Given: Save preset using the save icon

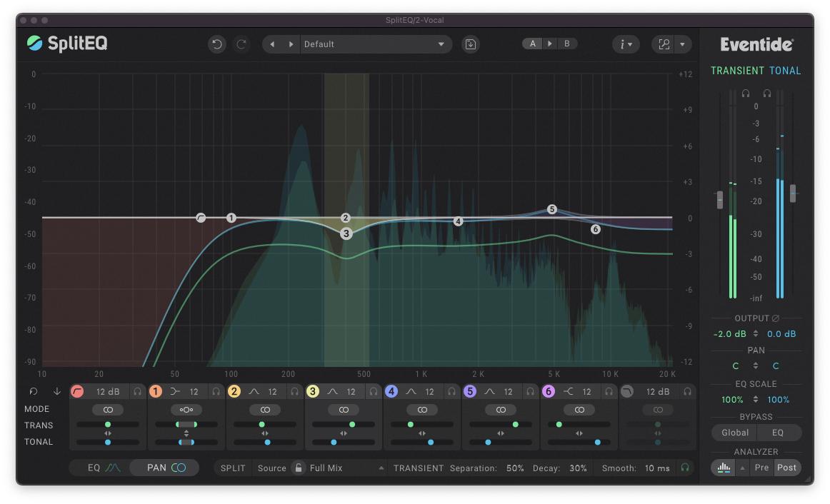Looking at the screenshot, I should (x=471, y=44).
